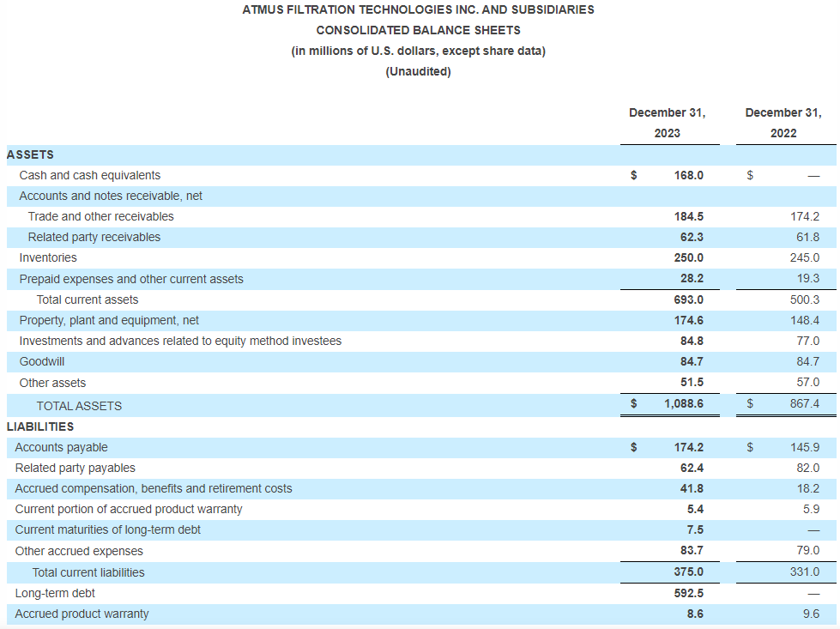This screenshot has width=840, height=629.
Task: Click the 'Accounts payable' row label
Action: 61,447
